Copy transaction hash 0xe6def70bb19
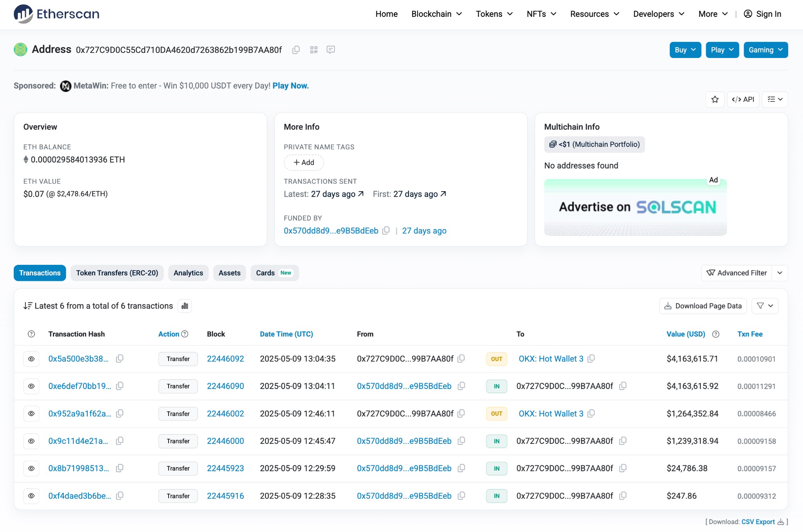This screenshot has width=803, height=532. click(120, 386)
